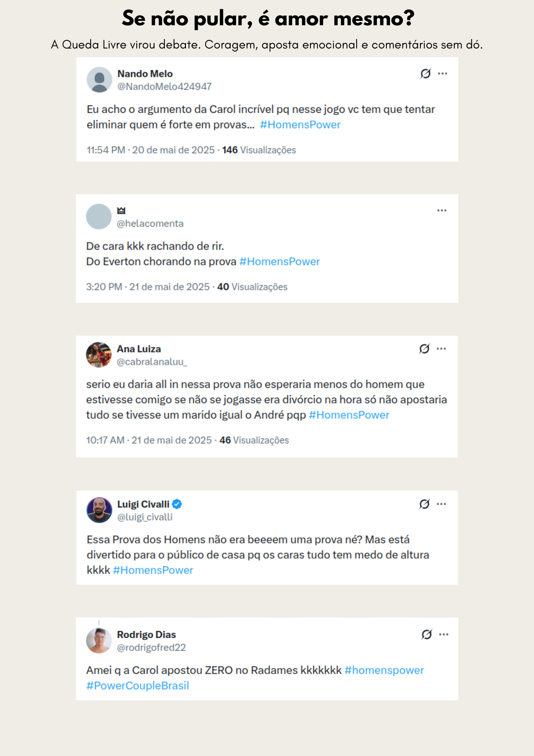Click the Grok icon on Nando Melo's tweet
This screenshot has height=756, width=534.
426,73
